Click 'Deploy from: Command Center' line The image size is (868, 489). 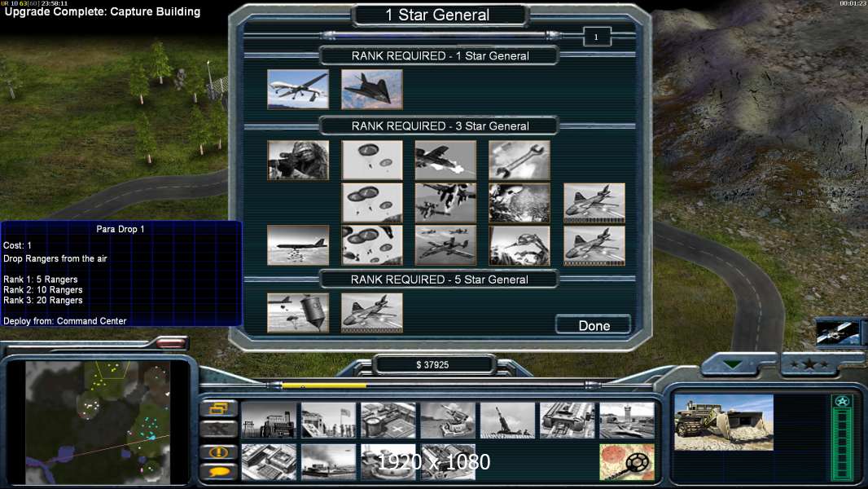pos(65,320)
